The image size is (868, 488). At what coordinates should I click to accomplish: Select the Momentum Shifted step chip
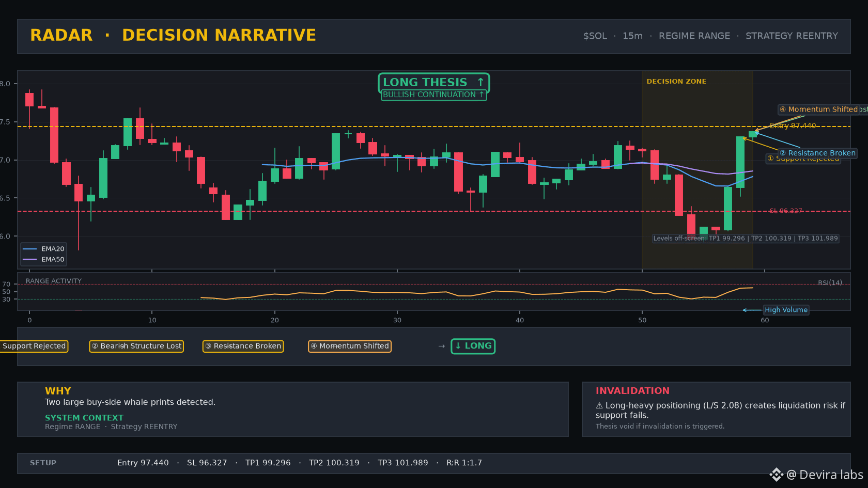(350, 346)
